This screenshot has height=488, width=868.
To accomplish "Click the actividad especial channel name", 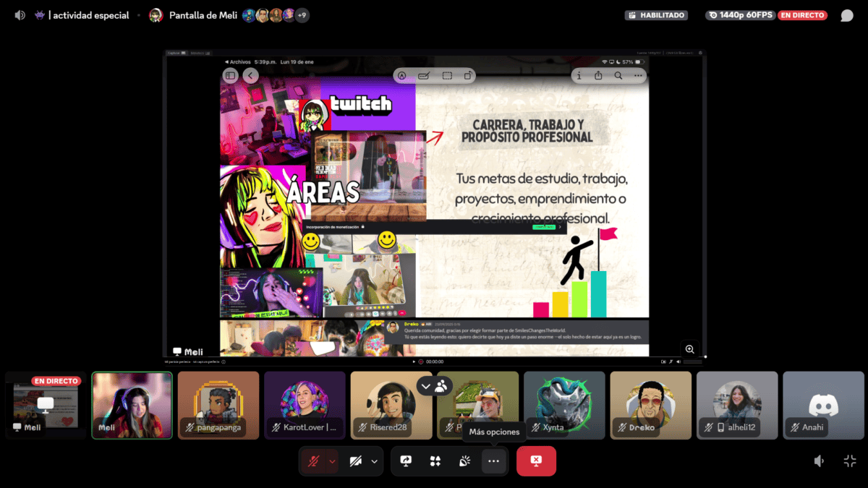I will (89, 15).
